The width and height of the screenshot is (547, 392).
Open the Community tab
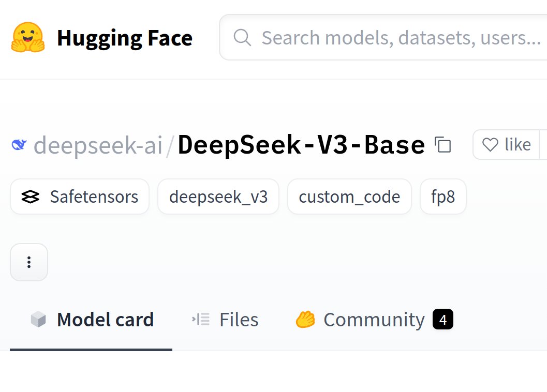click(374, 320)
